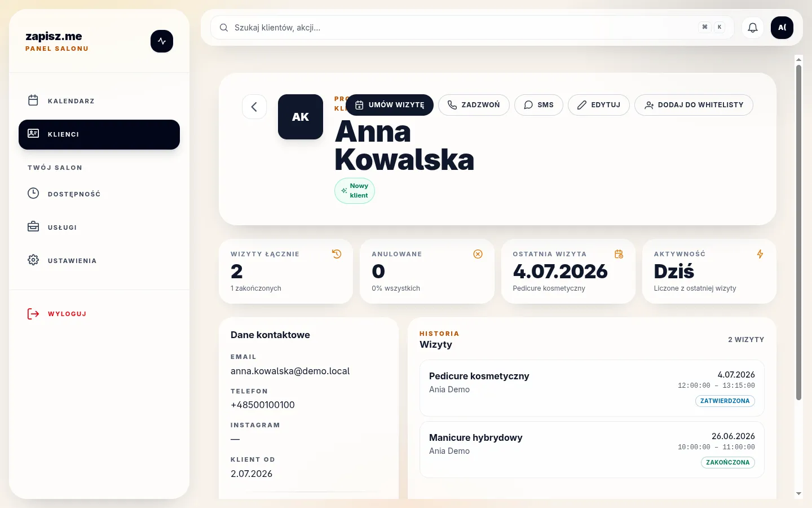Open Manicure hybrydowy visit entry
Image resolution: width=812 pixels, height=508 pixels.
click(592, 450)
